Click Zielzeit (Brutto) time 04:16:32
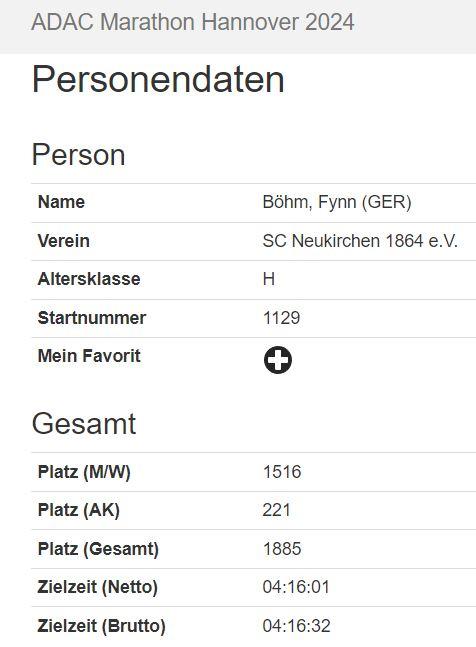Image resolution: width=476 pixels, height=647 pixels. pyautogui.click(x=296, y=626)
